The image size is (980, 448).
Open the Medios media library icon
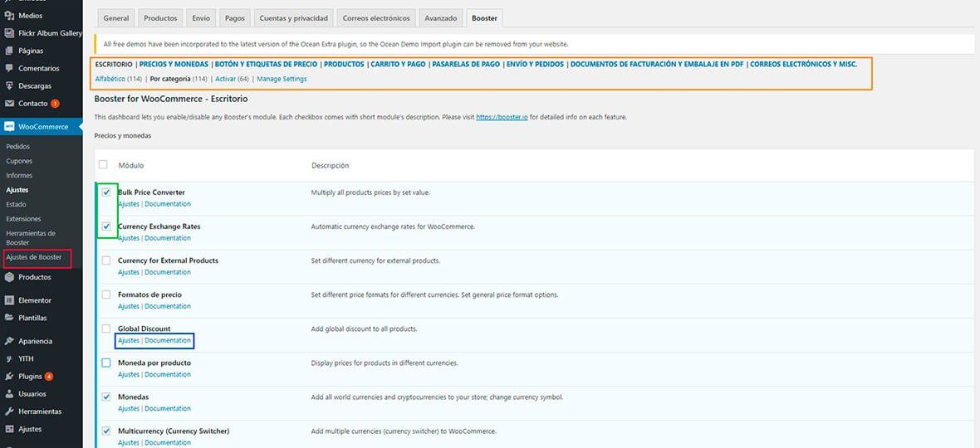(x=9, y=16)
